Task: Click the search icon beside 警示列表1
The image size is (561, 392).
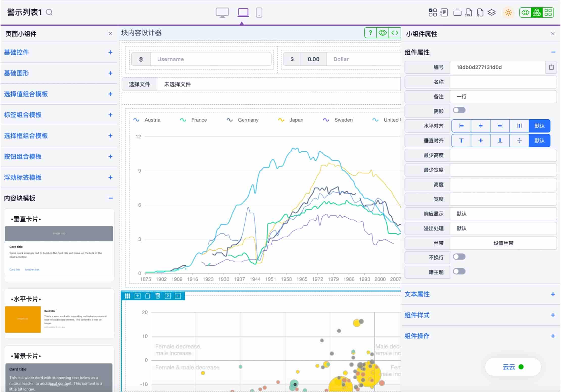Action: 49,12
